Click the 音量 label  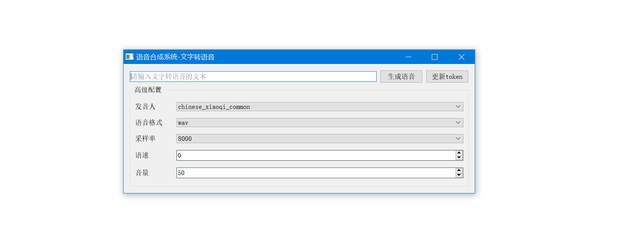pyautogui.click(x=142, y=173)
